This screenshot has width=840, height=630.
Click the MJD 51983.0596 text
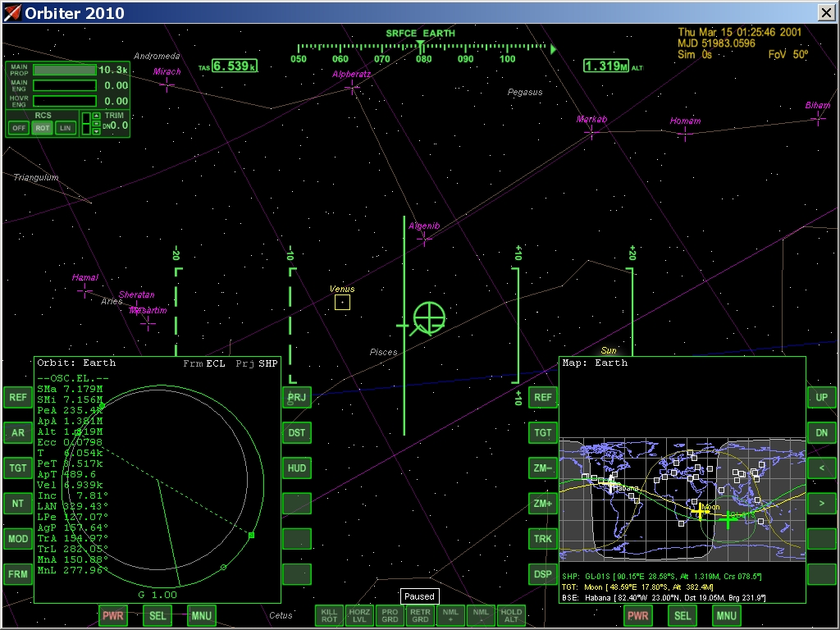pyautogui.click(x=716, y=43)
